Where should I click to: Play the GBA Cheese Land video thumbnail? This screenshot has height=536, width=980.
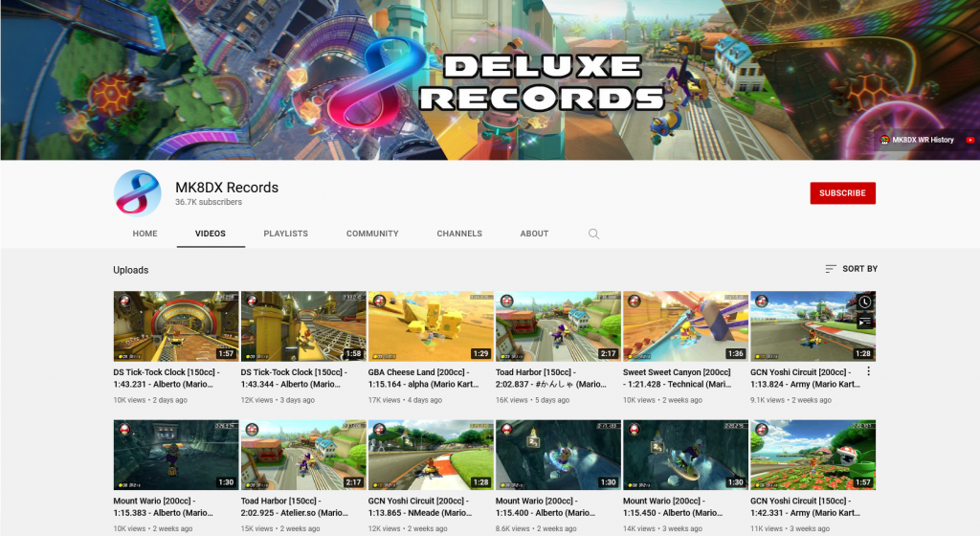coord(431,326)
